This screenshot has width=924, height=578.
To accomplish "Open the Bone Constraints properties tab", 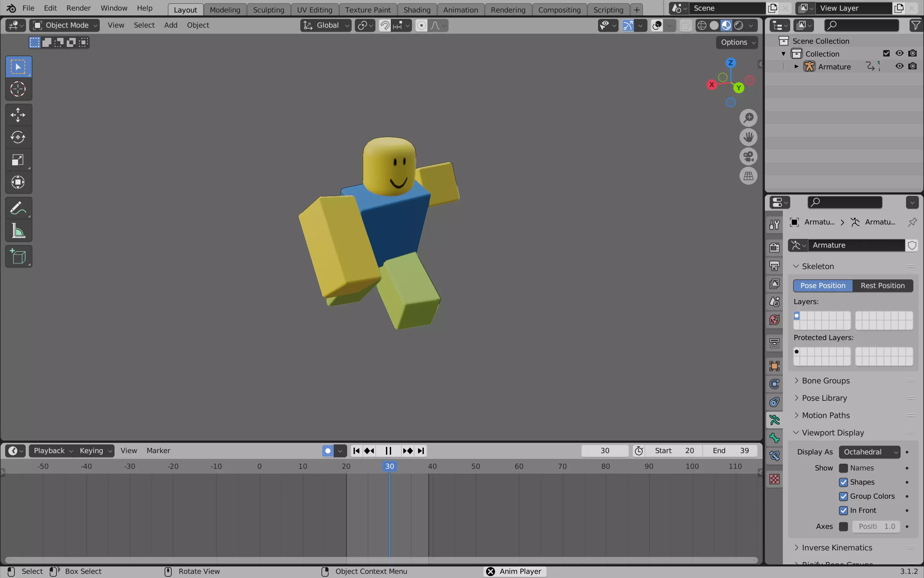I will coord(774,456).
